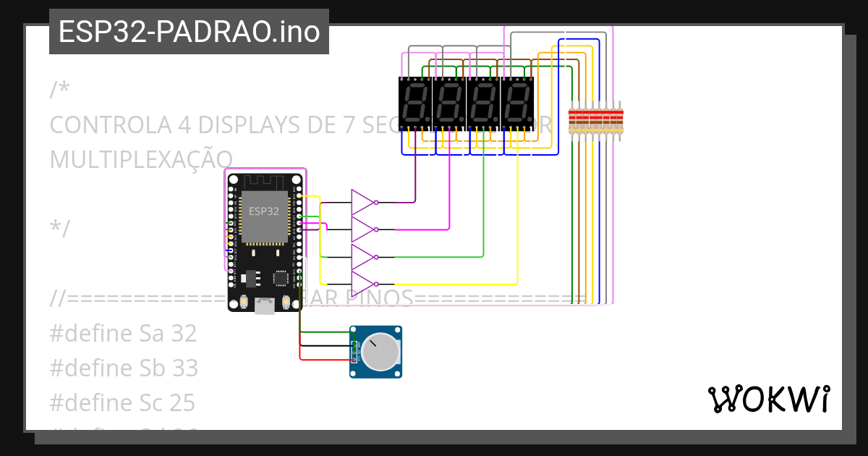
Task: Select the blue potentiometer module
Action: click(375, 353)
